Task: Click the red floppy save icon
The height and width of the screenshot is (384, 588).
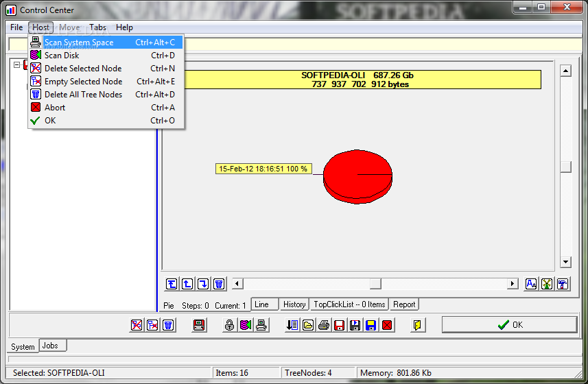Action: (340, 325)
